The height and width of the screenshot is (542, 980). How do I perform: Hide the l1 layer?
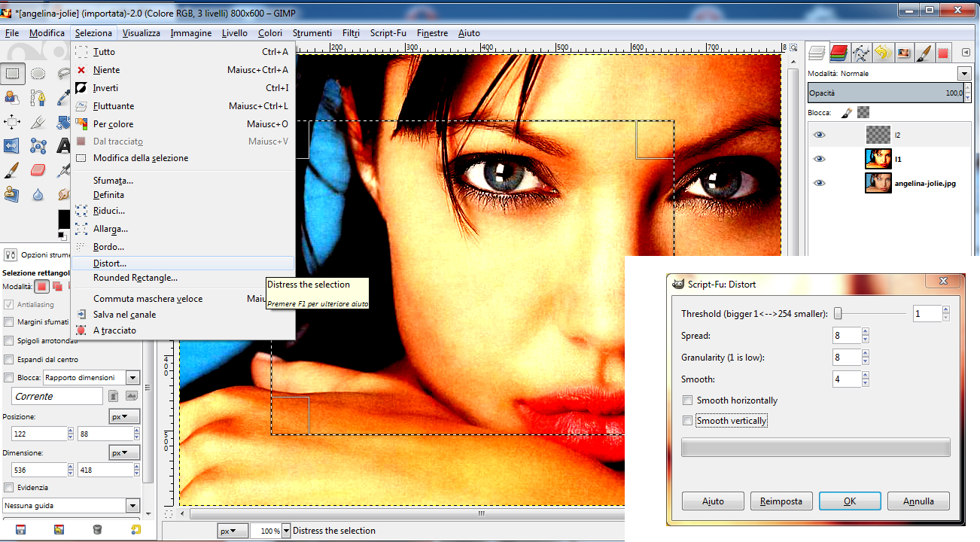pos(820,159)
